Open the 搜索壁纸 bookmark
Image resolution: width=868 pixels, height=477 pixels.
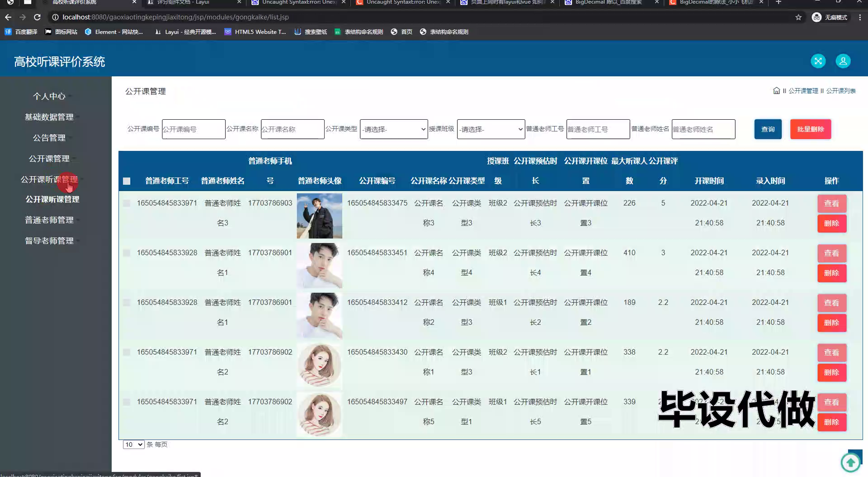point(311,32)
